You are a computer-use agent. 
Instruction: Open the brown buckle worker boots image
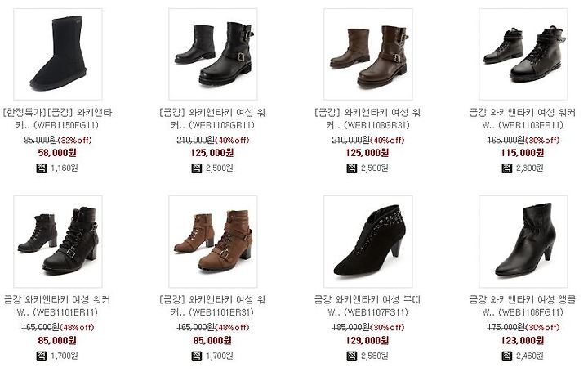(x=368, y=54)
